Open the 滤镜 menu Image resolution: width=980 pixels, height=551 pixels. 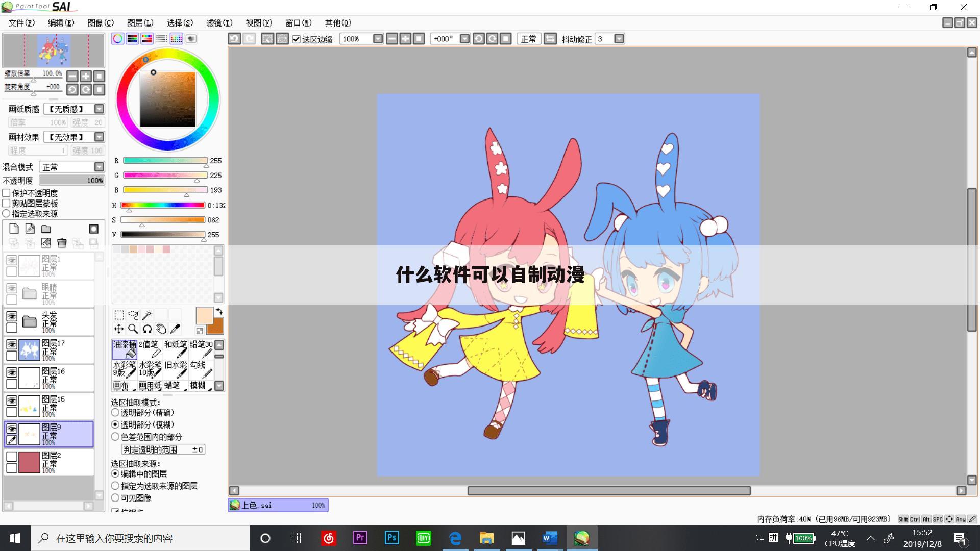point(219,23)
